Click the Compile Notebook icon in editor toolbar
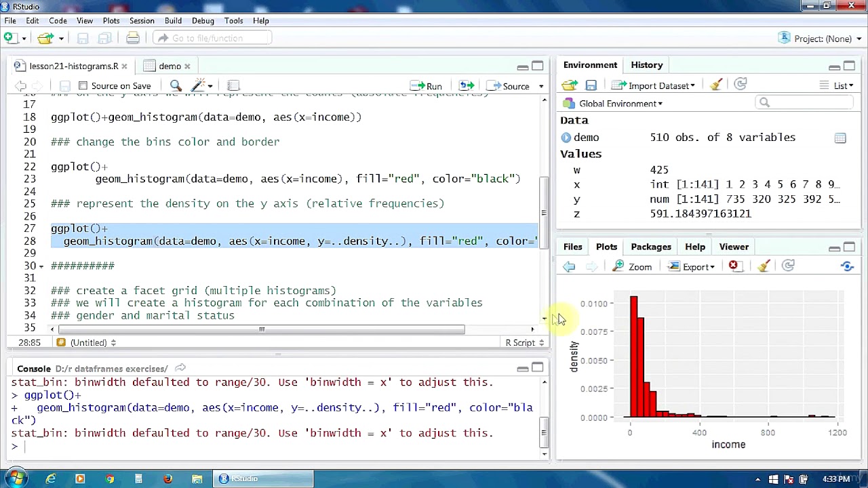This screenshot has width=868, height=488. (233, 85)
